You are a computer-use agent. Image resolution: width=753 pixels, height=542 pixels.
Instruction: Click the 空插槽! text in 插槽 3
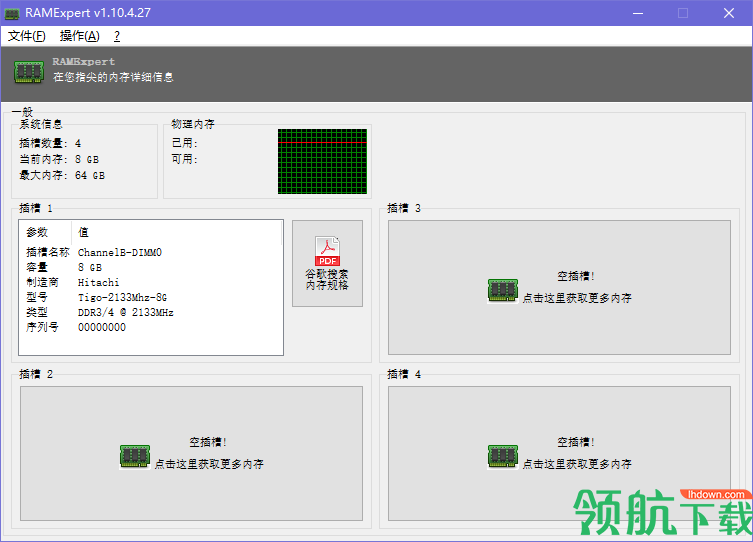[576, 277]
